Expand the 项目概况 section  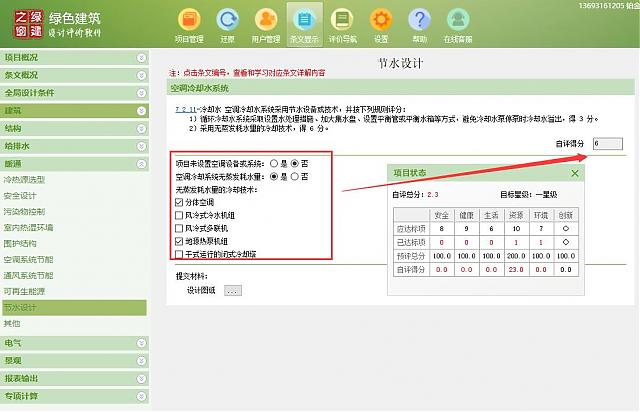(x=141, y=58)
